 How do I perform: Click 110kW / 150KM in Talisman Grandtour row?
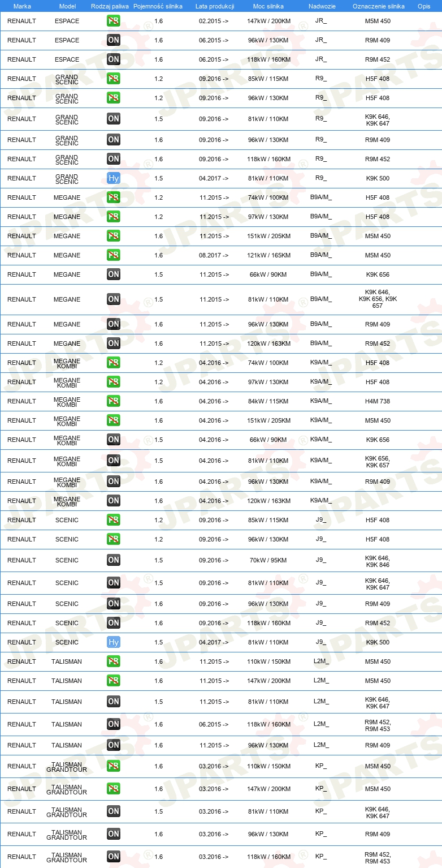pos(268,766)
